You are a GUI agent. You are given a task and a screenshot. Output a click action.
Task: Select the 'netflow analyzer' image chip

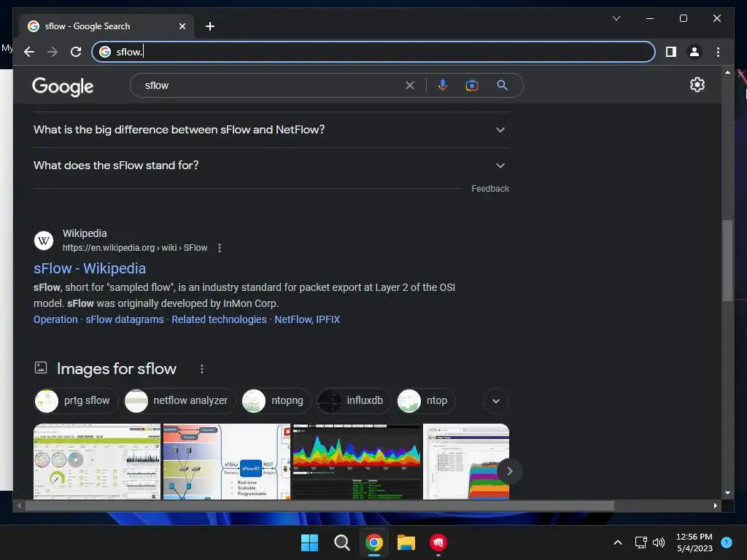(179, 401)
